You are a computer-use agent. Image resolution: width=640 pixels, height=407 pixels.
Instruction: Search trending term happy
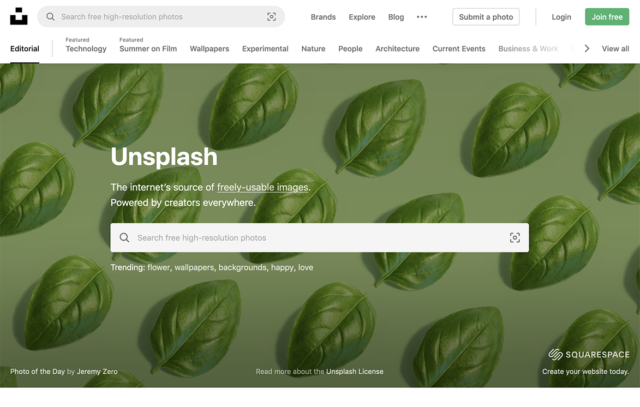[282, 267]
